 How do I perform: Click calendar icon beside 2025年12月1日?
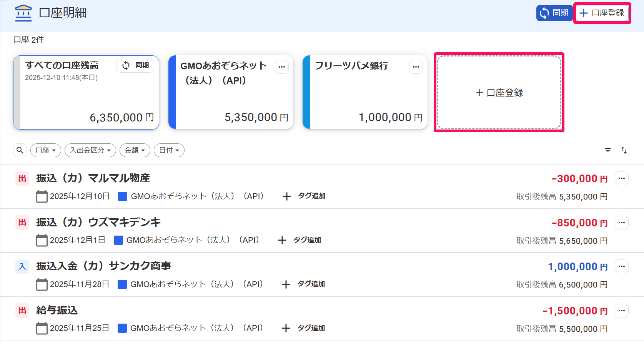click(x=42, y=240)
